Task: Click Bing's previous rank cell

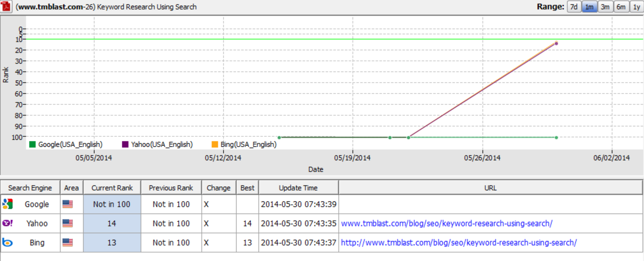Action: [171, 243]
